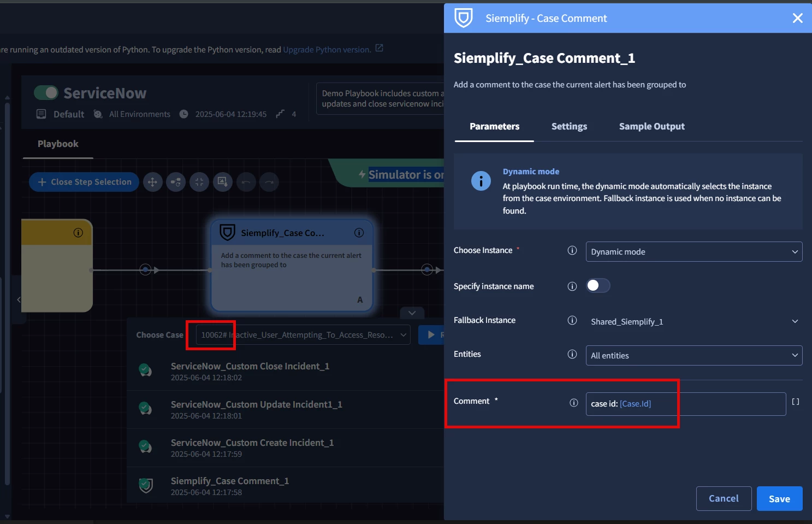Click the Dynamic mode info icon
The width and height of the screenshot is (812, 524).
point(481,180)
